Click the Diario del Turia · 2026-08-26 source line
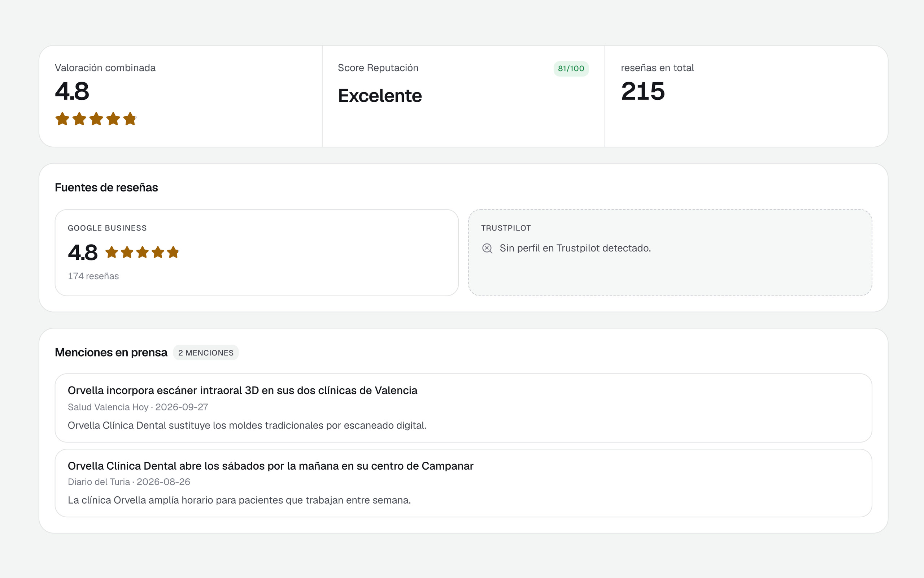Screen dimensions: 924x578 pyautogui.click(x=129, y=482)
